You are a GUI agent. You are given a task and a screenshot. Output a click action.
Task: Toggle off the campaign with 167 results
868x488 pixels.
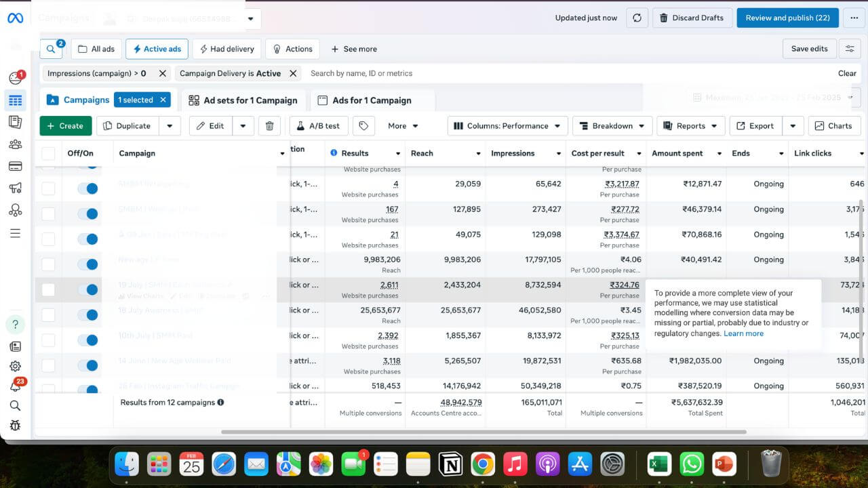pos(87,213)
